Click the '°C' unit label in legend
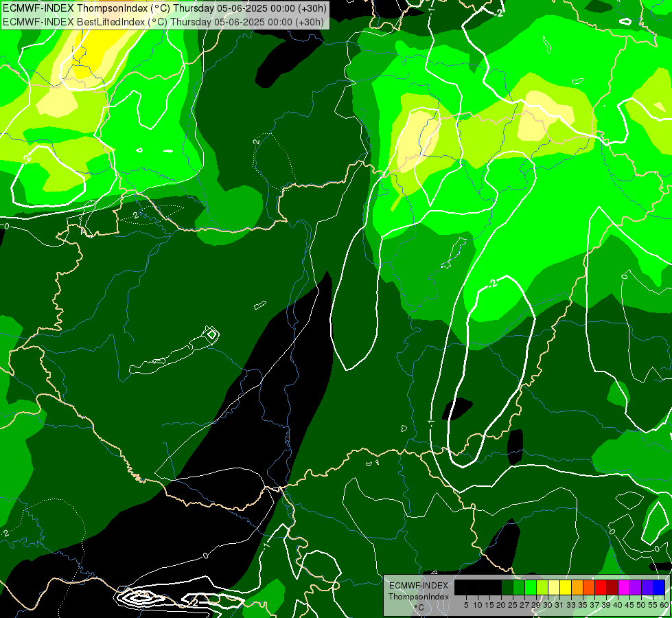This screenshot has height=618, width=672. [x=419, y=608]
